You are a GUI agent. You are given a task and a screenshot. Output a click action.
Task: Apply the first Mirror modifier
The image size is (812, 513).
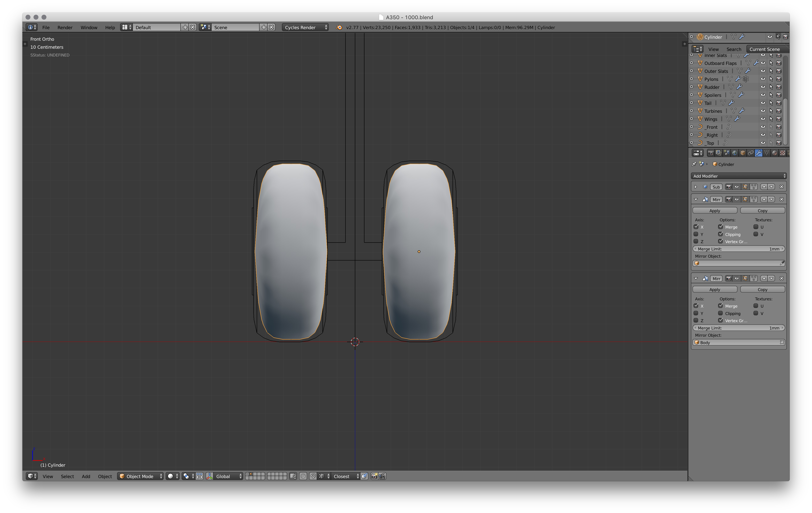pos(714,211)
